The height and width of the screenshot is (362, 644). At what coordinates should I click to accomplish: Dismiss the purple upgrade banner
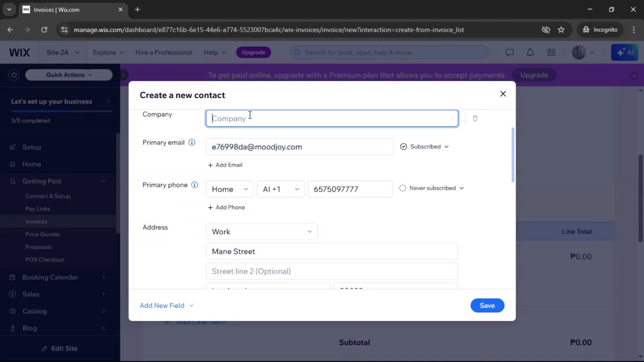[634, 76]
